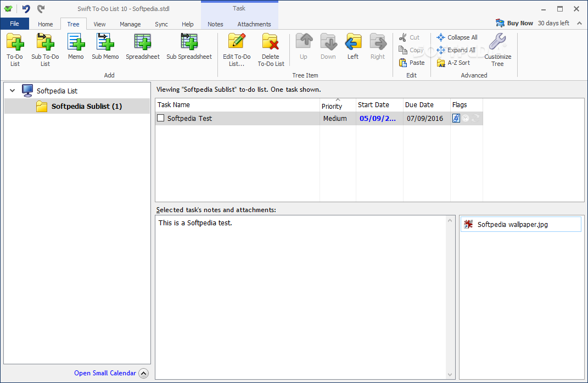Collapse the Softpedia List tree node
Viewport: 588px width, 383px height.
coord(13,91)
